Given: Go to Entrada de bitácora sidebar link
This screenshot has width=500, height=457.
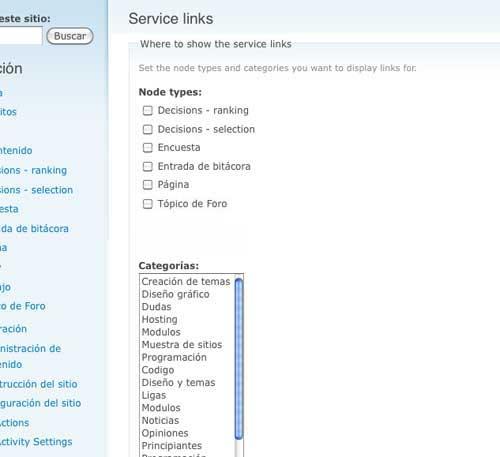Looking at the screenshot, I should pos(34,229).
